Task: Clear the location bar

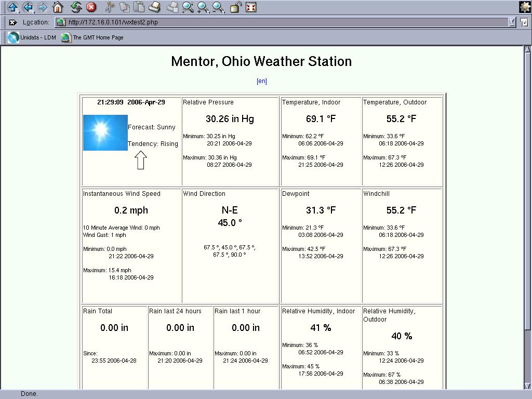Action: (x=13, y=22)
